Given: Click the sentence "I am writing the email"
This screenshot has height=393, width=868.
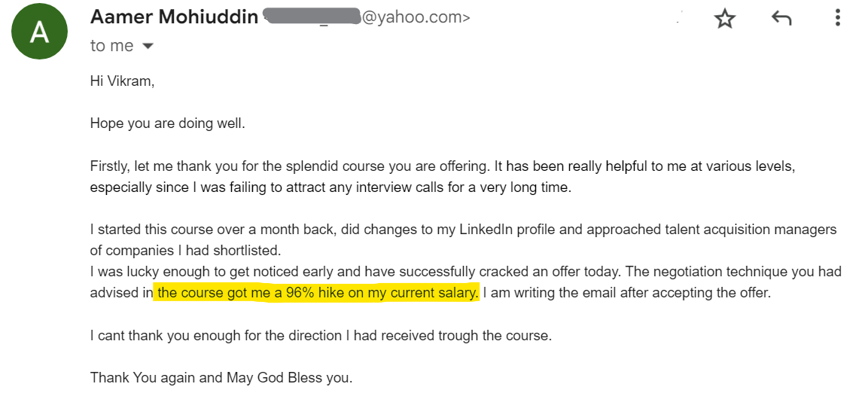Looking at the screenshot, I should point(626,293).
